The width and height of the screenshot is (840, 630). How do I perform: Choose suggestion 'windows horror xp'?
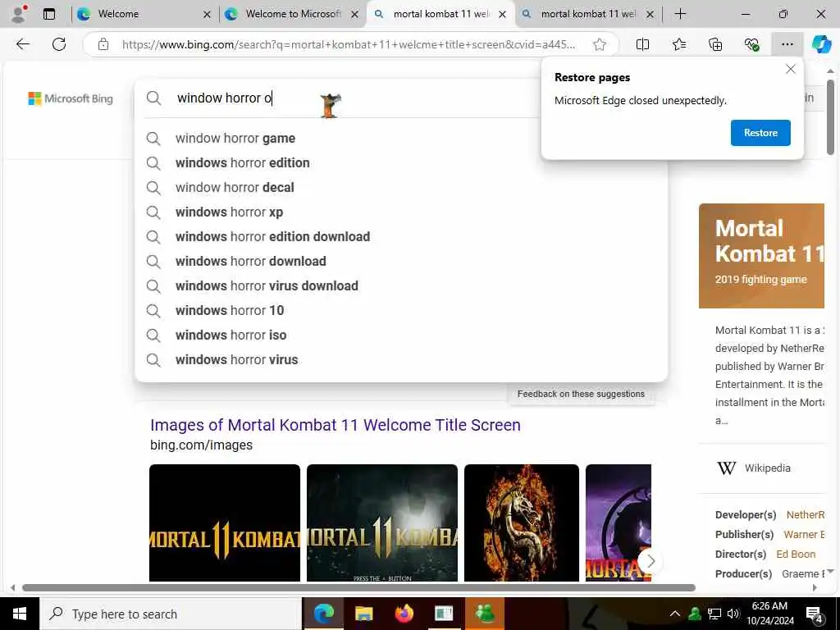pyautogui.click(x=400, y=212)
